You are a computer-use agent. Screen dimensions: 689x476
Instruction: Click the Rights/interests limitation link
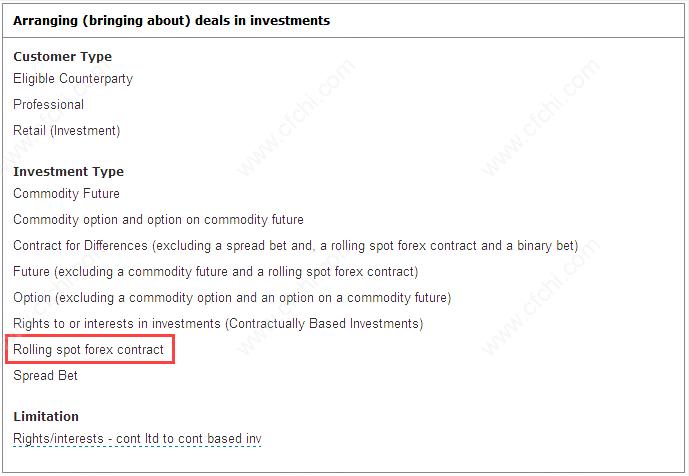pyautogui.click(x=137, y=439)
